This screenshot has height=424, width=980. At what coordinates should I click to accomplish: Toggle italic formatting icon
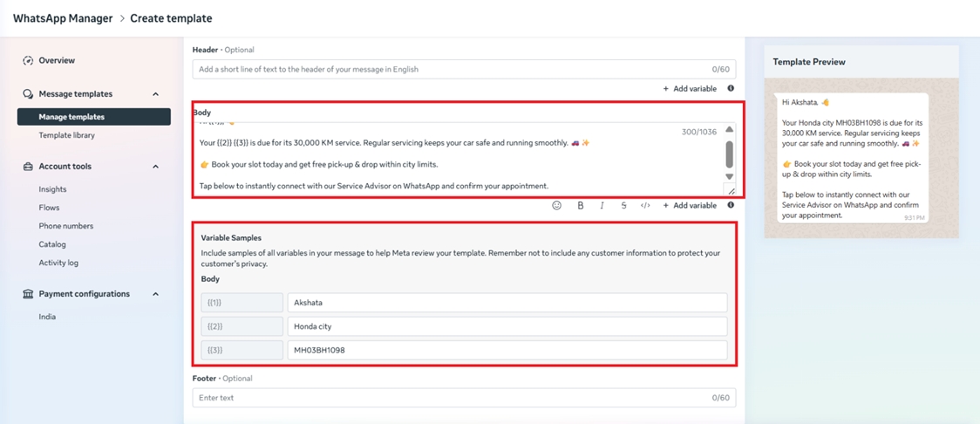(602, 206)
